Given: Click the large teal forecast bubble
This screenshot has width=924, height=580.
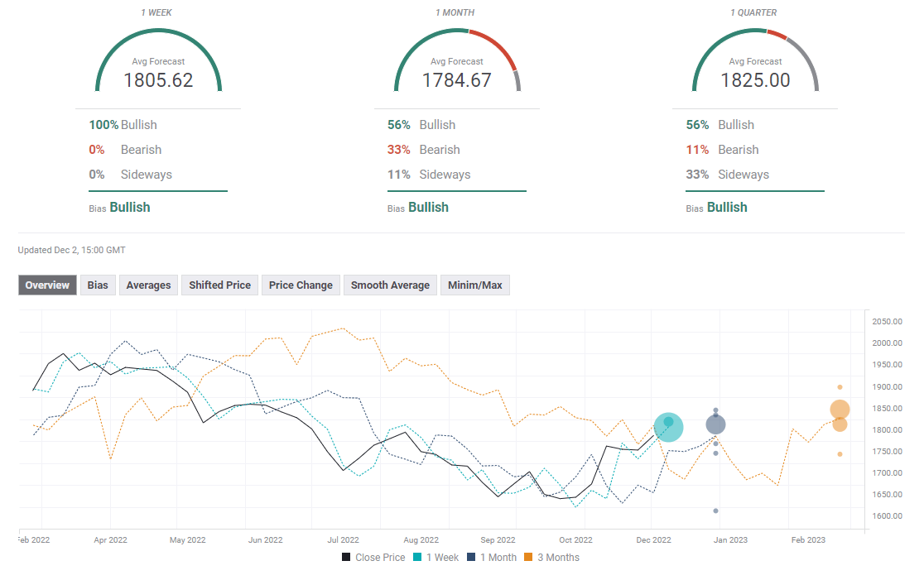Looking at the screenshot, I should point(668,427).
